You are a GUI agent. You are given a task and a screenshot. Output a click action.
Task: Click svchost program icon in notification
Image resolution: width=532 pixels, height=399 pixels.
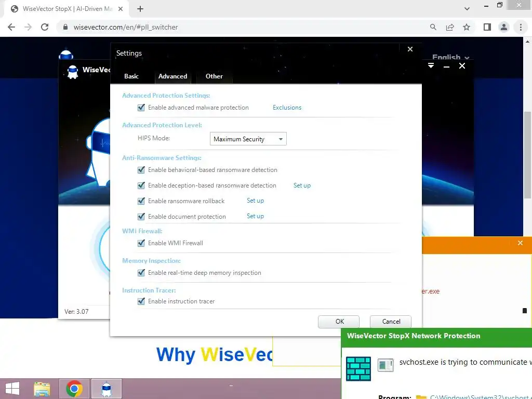[x=385, y=365]
